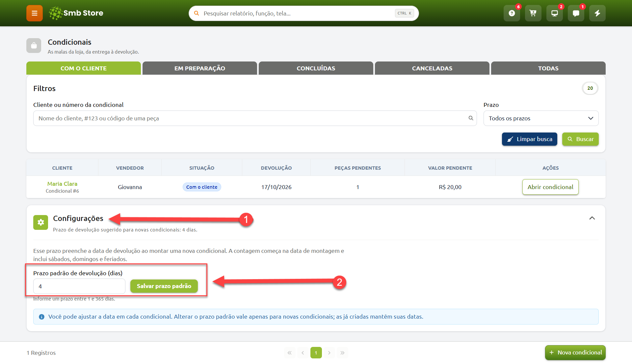This screenshot has width=632, height=364.
Task: Go to last page of results
Action: click(x=342, y=353)
